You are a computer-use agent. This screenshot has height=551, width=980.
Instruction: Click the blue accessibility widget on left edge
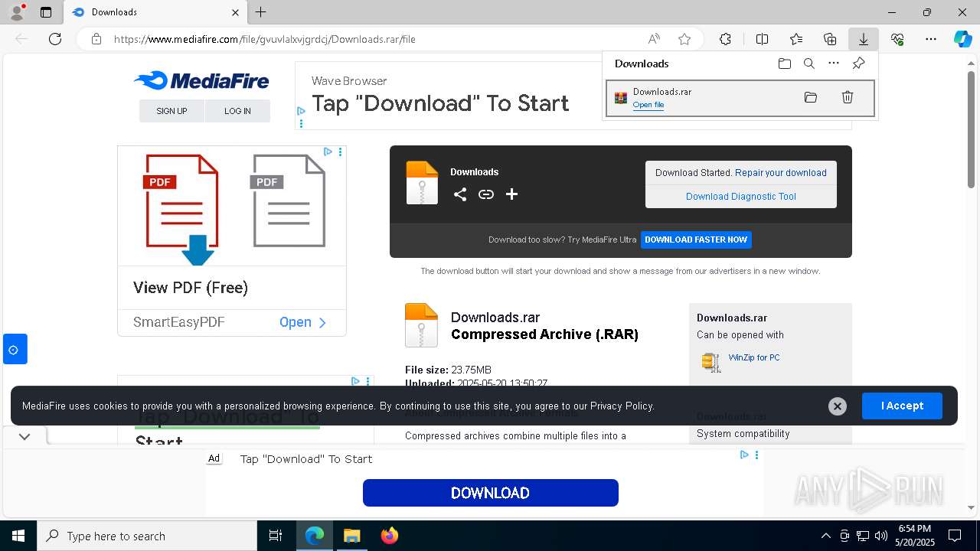tap(15, 349)
